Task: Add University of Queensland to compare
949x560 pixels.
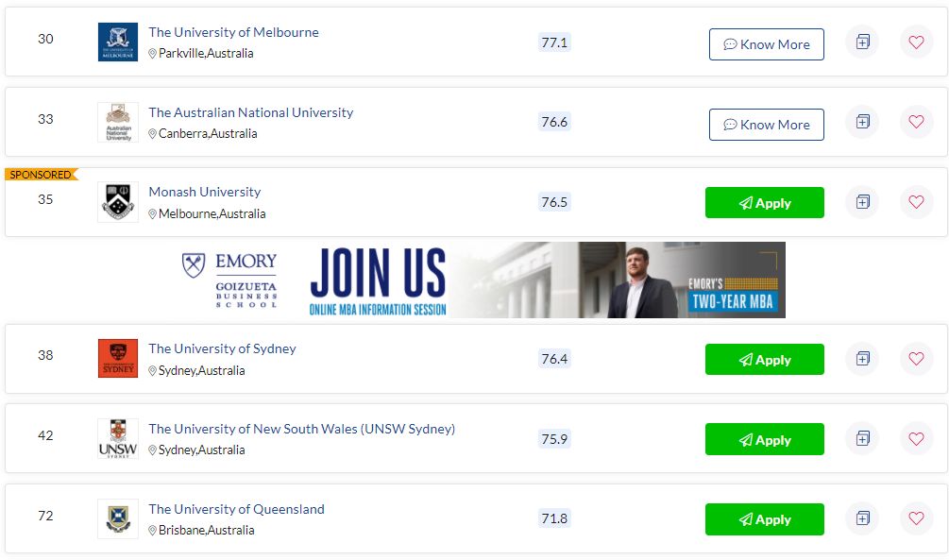Action: point(862,518)
